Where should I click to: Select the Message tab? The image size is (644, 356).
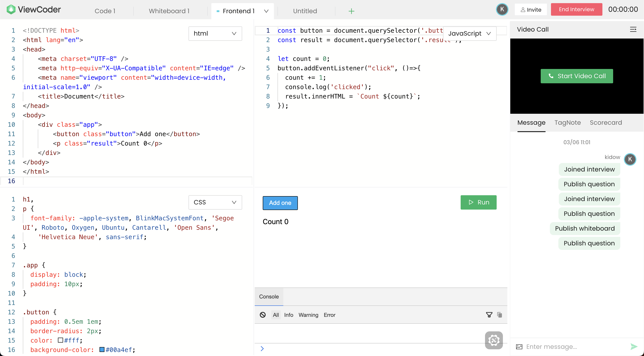tap(531, 123)
